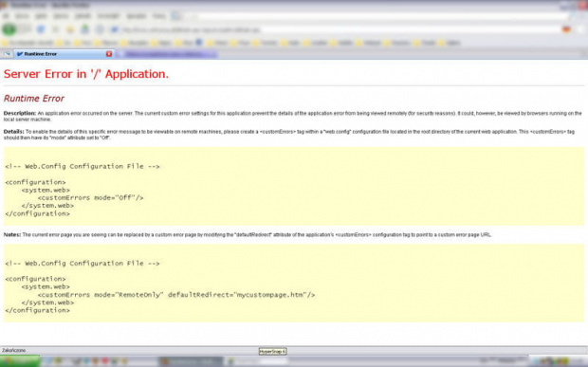The width and height of the screenshot is (588, 367).
Task: Click the bold "Notes:" label
Action: pyautogui.click(x=12, y=234)
